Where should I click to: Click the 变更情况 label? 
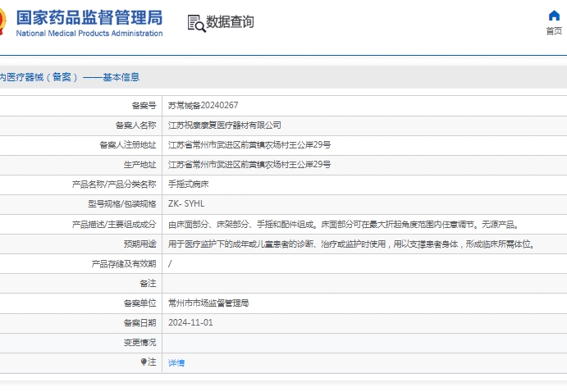pos(140,343)
